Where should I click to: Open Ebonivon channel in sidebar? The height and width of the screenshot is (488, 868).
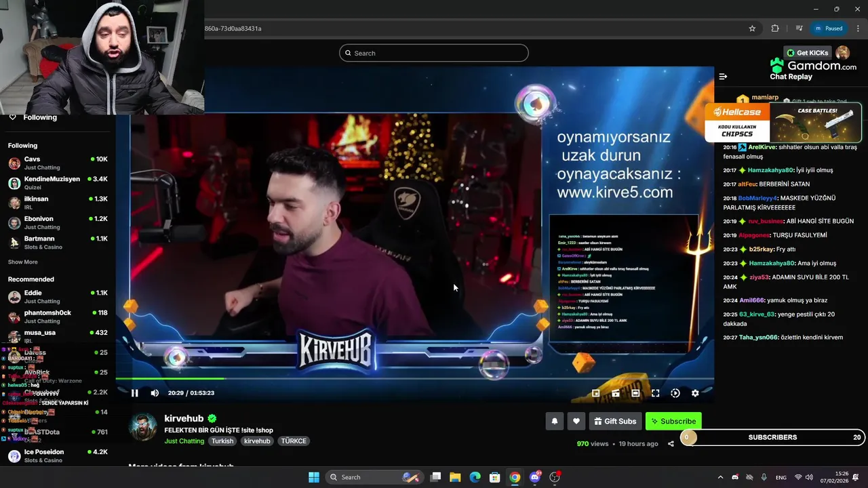point(58,222)
